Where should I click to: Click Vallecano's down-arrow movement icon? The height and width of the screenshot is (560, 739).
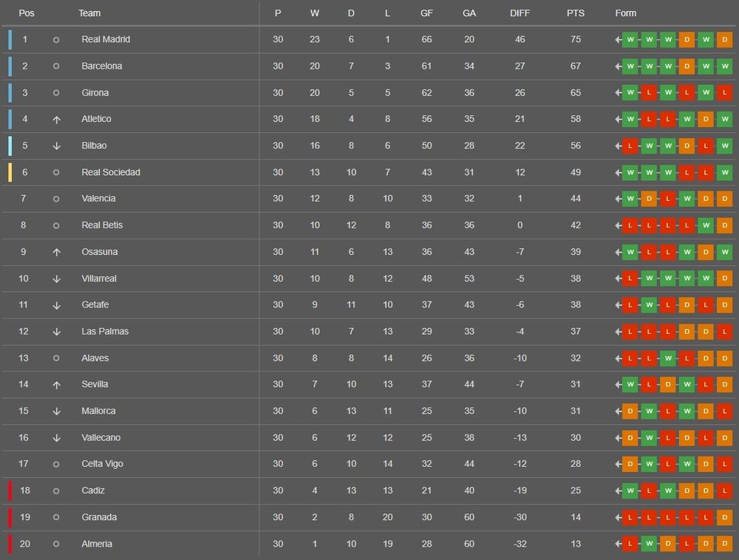[56, 437]
